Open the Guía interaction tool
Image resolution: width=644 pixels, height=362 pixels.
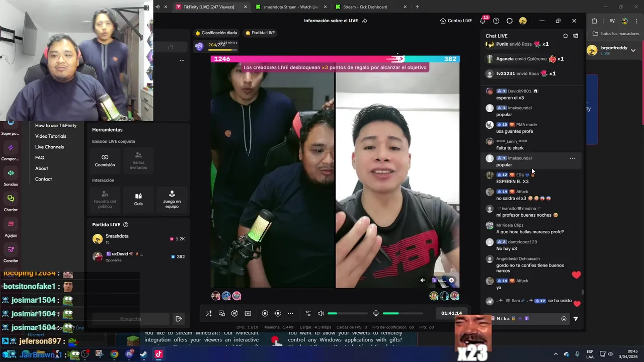click(x=138, y=200)
